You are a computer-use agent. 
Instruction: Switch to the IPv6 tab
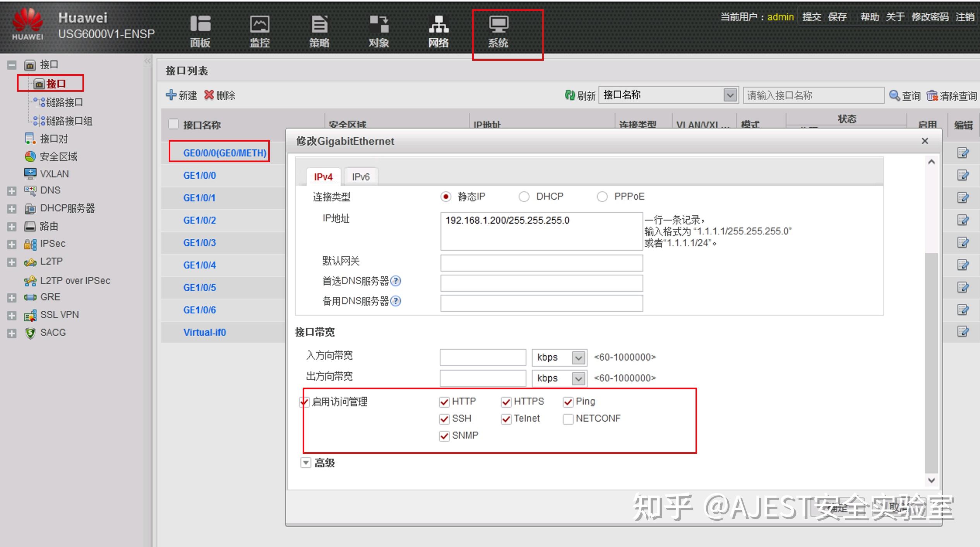(x=361, y=176)
